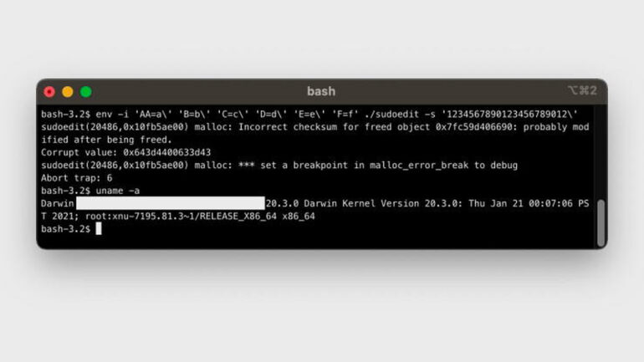
Task: Click the last 'bash-3.2$' prompt
Action: click(66, 229)
